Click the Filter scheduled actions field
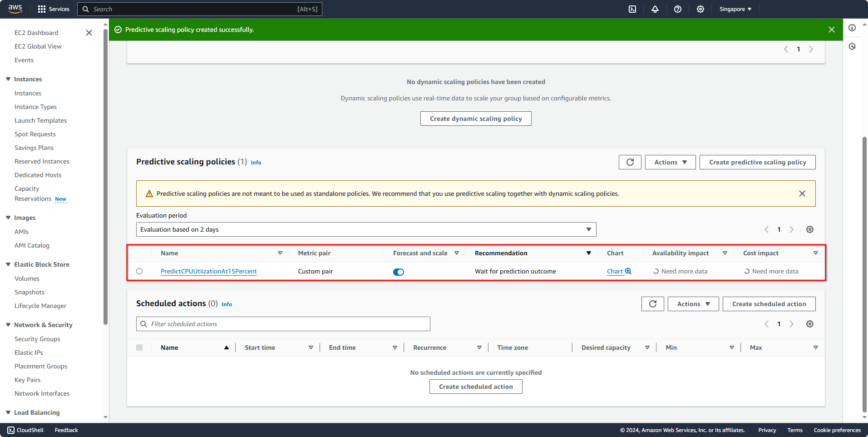The width and height of the screenshot is (868, 437). click(283, 324)
